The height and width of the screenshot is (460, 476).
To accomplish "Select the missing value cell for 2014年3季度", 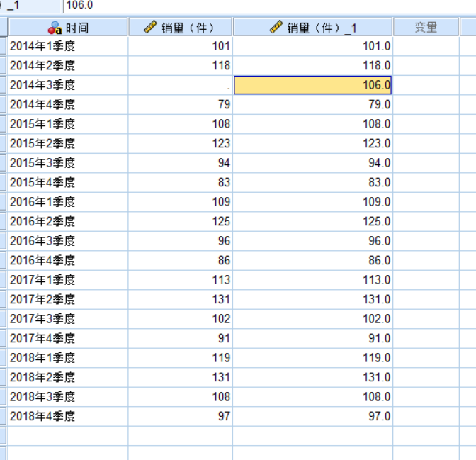I will (x=181, y=85).
